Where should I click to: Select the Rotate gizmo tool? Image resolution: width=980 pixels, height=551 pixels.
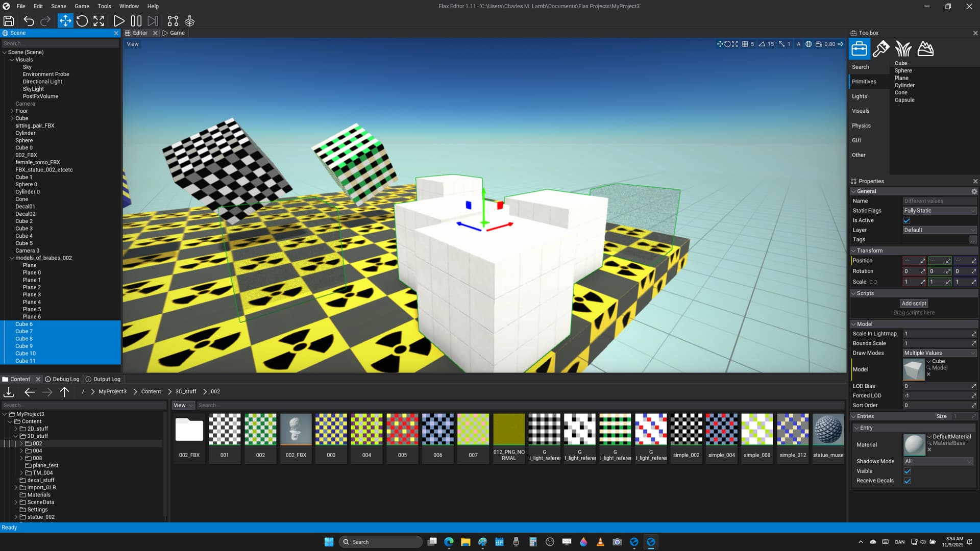(x=82, y=21)
